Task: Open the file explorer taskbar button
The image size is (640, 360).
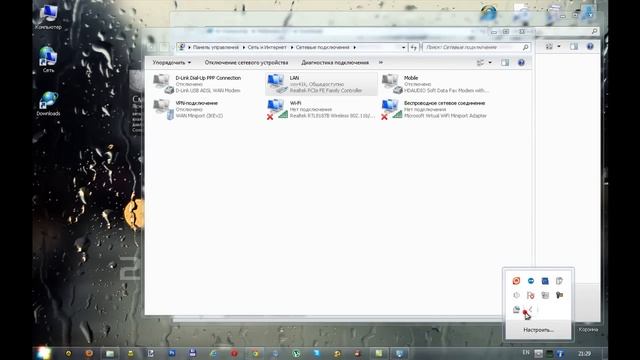Action: 109,353
